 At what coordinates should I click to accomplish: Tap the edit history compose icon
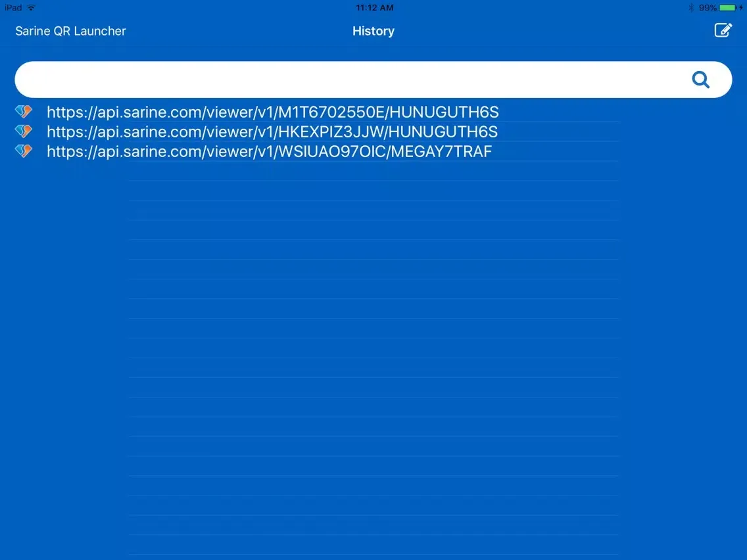click(x=723, y=30)
